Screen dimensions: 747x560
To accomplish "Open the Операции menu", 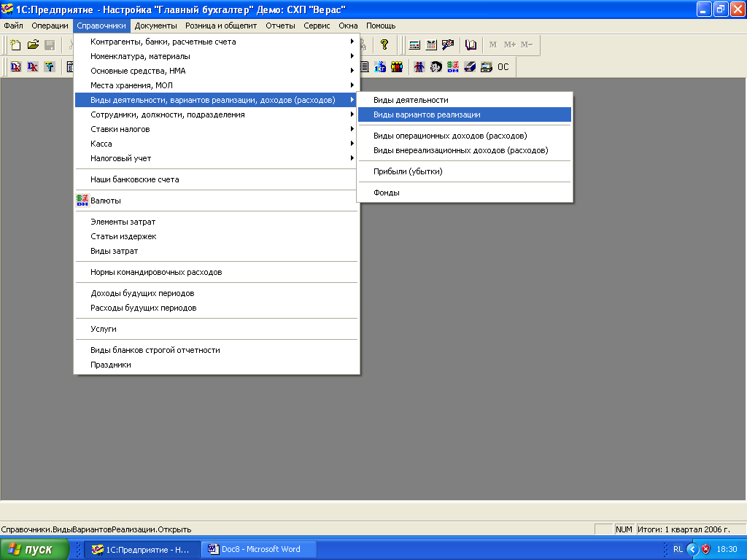I will click(x=50, y=26).
